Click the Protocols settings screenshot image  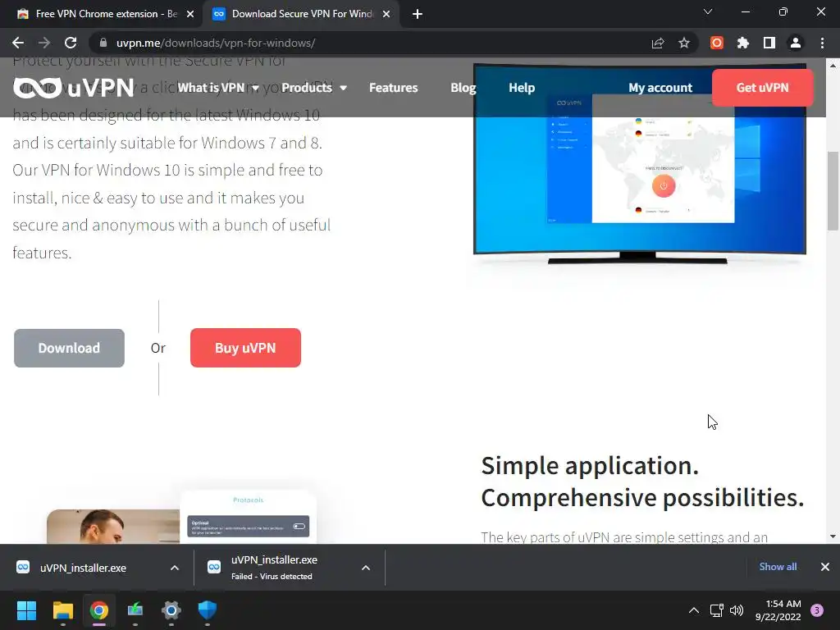248,517
